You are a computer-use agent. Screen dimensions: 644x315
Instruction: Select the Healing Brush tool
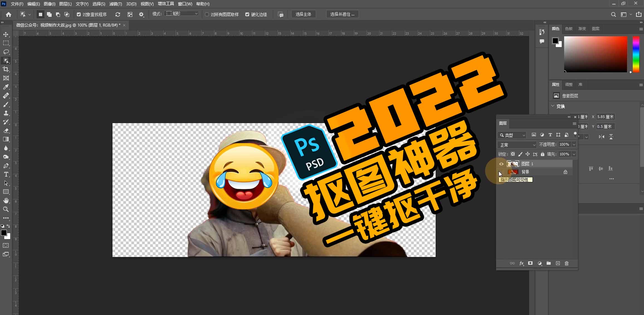6,96
